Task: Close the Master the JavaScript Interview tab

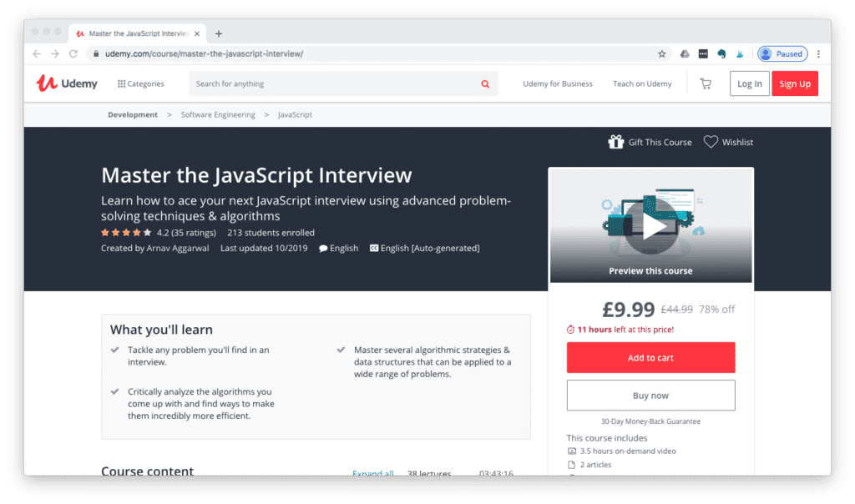Action: click(197, 33)
